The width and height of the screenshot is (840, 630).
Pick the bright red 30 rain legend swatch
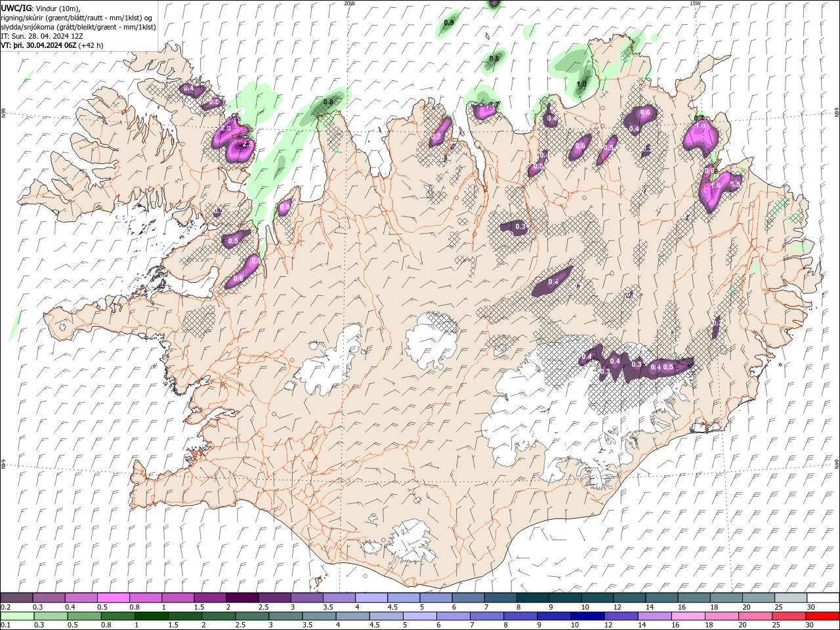point(822,616)
